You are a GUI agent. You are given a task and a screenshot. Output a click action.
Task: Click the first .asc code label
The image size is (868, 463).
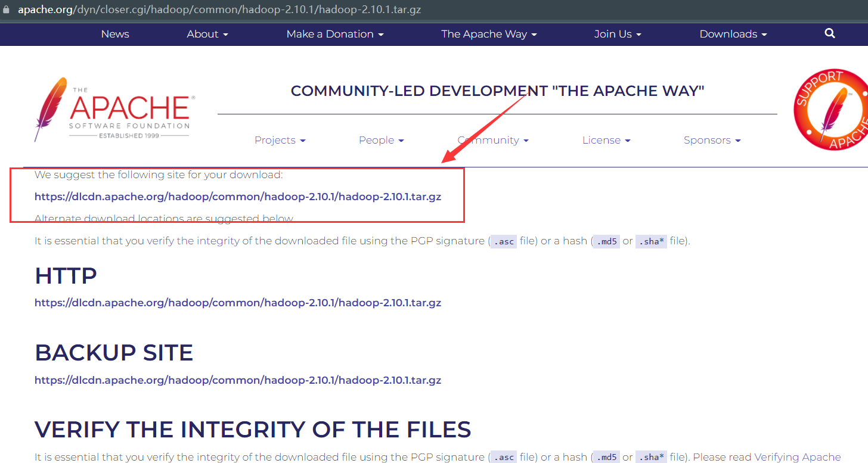503,241
